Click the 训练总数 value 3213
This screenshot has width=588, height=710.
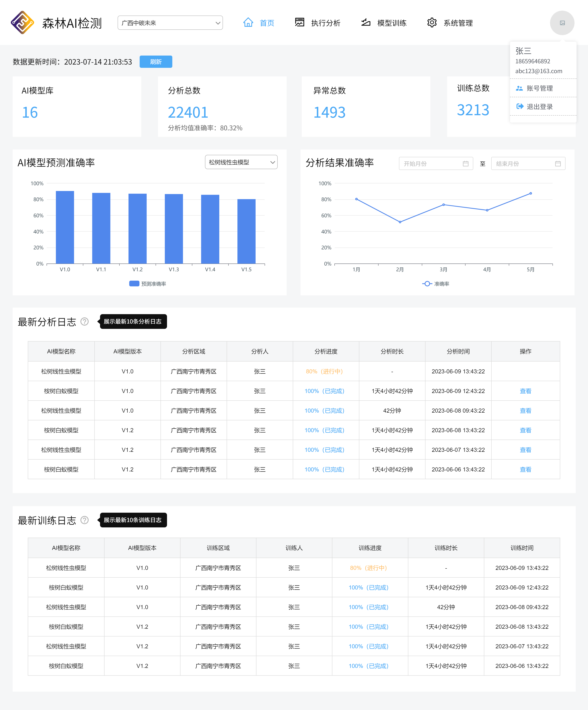pos(473,110)
